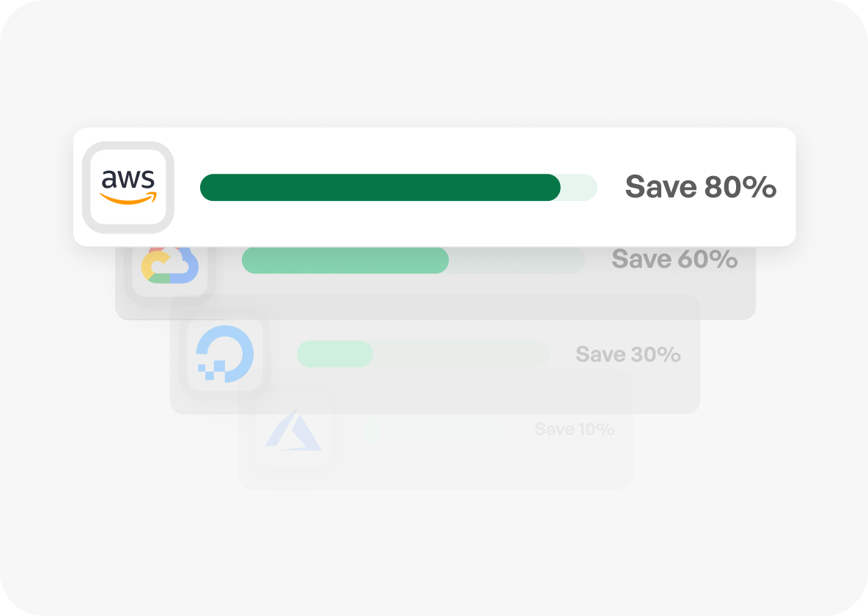Click the AWS logo icon
The height and width of the screenshot is (616, 868).
pos(128,187)
